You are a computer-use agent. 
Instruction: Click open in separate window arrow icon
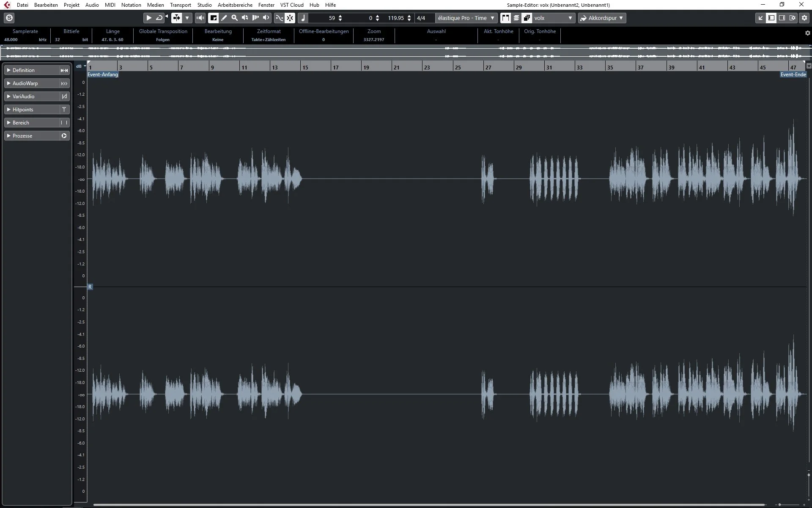tap(760, 18)
